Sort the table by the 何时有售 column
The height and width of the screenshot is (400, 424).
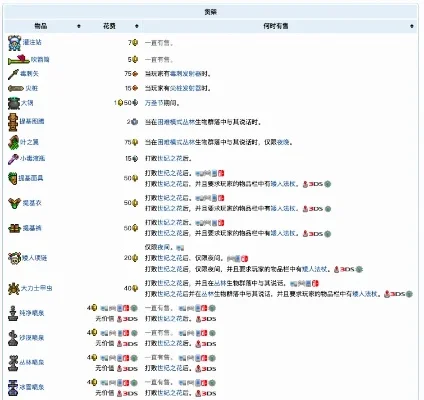[x=412, y=26]
